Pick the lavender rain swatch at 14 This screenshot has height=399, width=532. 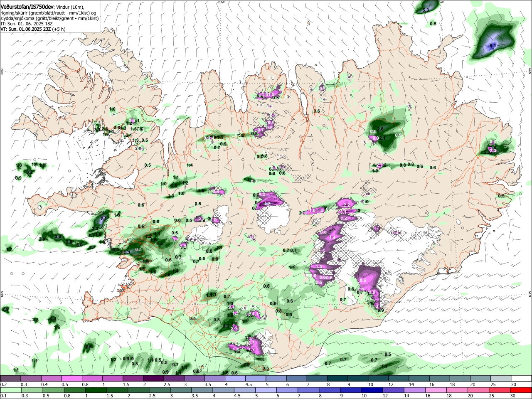point(414,390)
